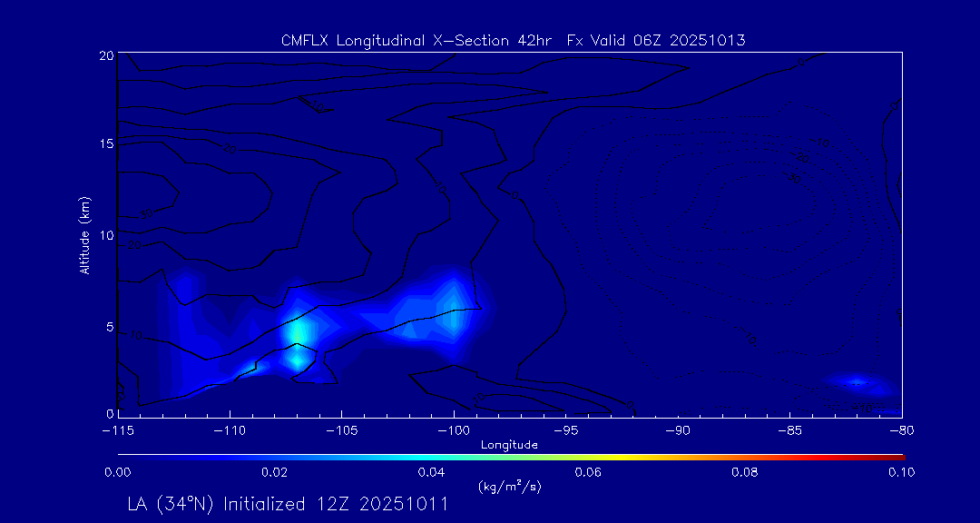Click the 'Longitude' x-axis label
Image resolution: width=980 pixels, height=523 pixels.
(x=509, y=445)
